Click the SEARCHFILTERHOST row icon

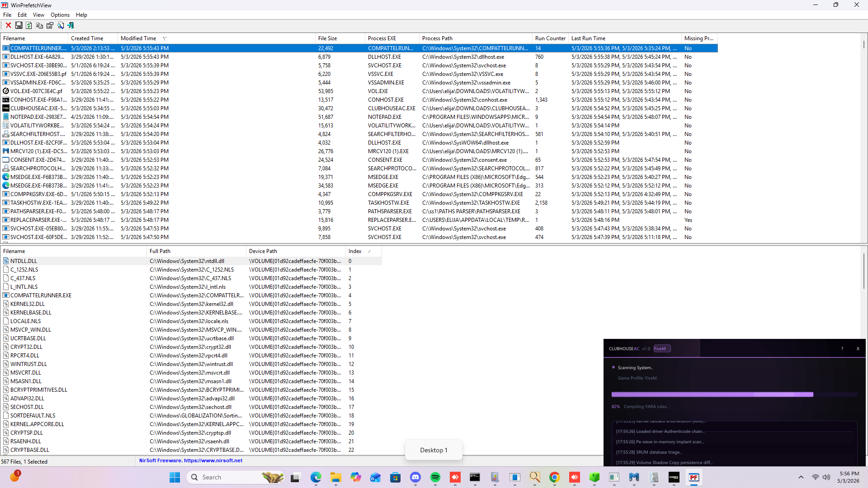(6, 134)
